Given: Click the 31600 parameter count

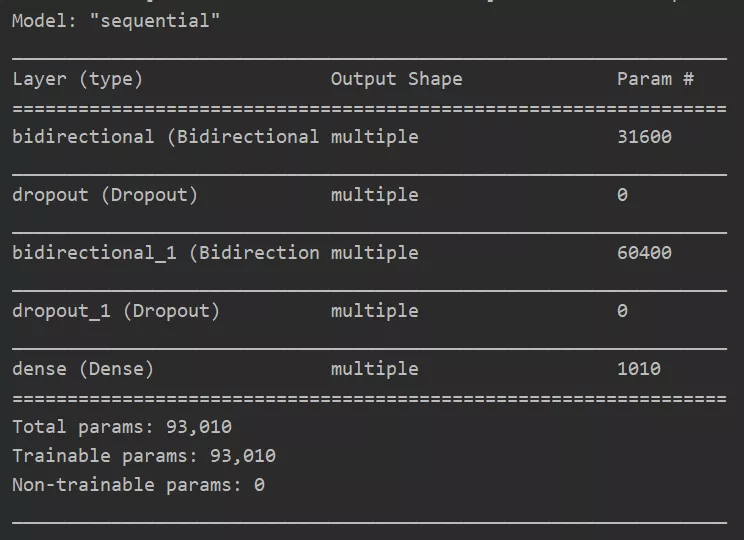Looking at the screenshot, I should click(644, 137).
